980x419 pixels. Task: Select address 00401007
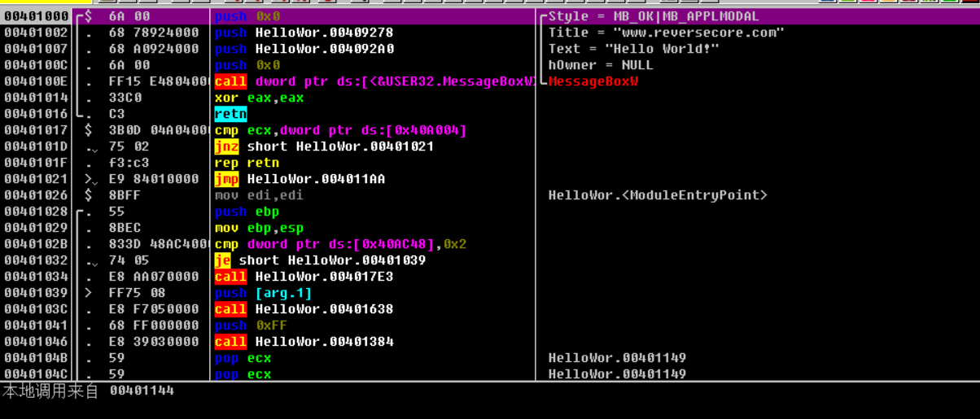point(36,49)
